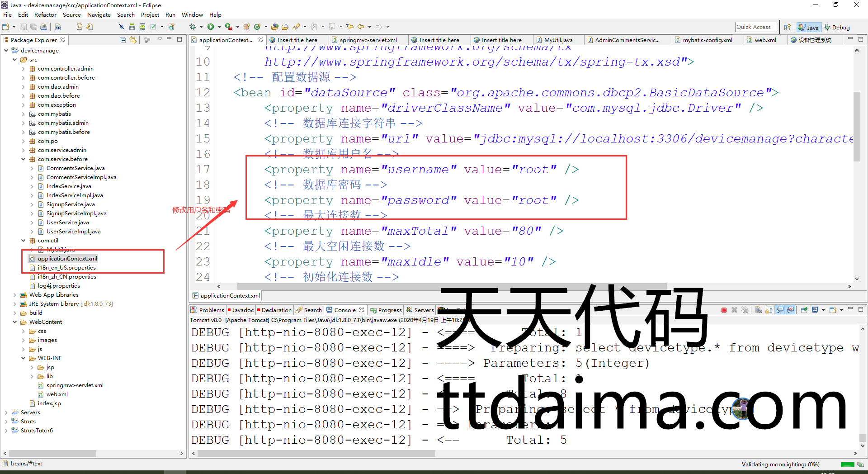Click the green Run button in toolbar
Viewport: 868px width, 474px height.
click(x=211, y=27)
